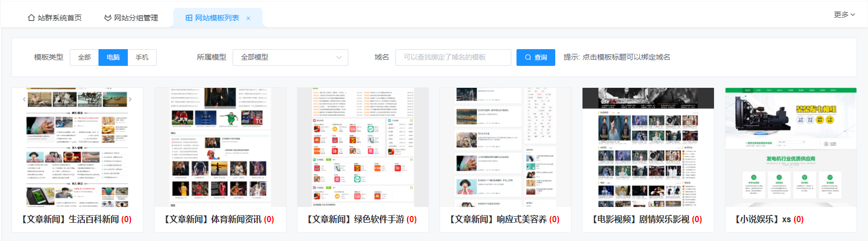Switch to 网站分组管理 tab
Screen dimensions: 868x241
(x=131, y=18)
